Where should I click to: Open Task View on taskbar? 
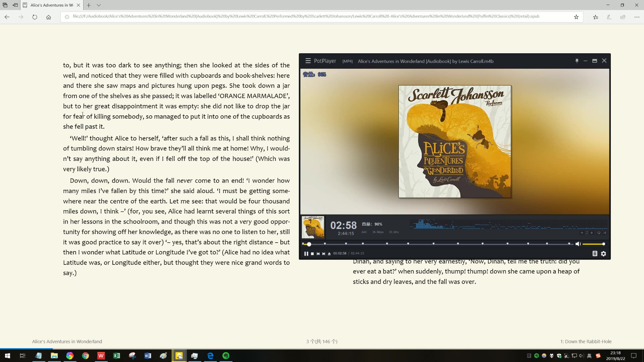point(23,356)
